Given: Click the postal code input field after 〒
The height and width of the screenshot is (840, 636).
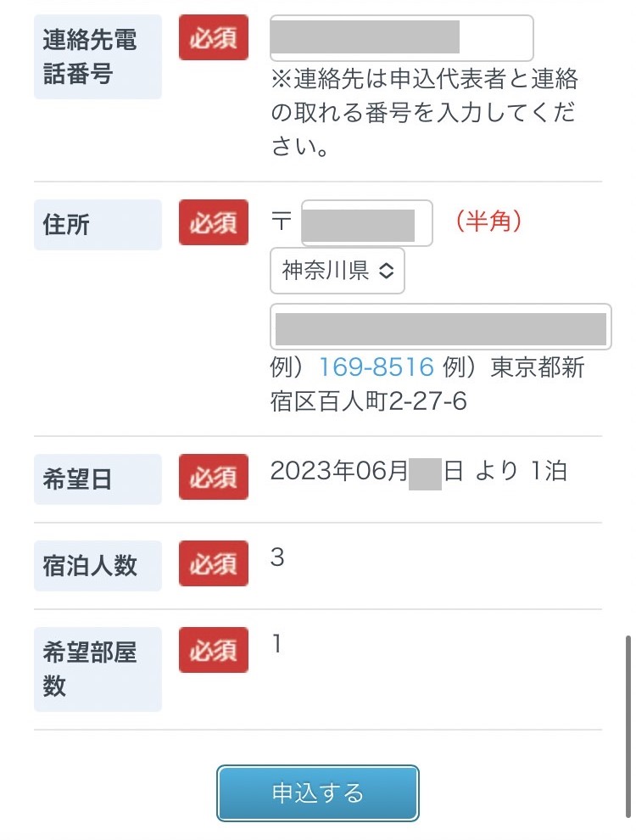Looking at the screenshot, I should [x=366, y=223].
